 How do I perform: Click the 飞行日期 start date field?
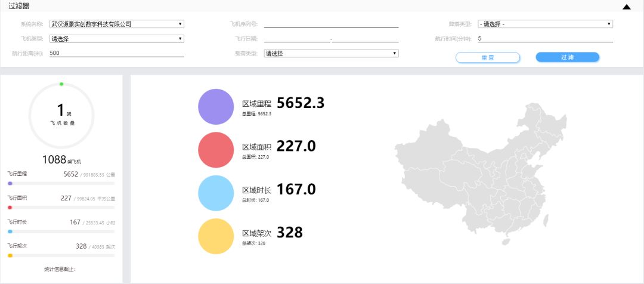tap(296, 38)
